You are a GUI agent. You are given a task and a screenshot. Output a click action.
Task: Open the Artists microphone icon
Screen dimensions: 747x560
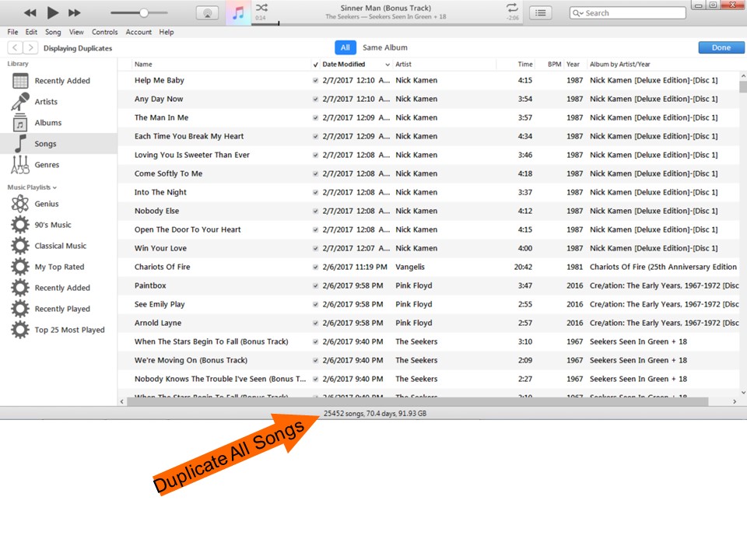pyautogui.click(x=20, y=101)
